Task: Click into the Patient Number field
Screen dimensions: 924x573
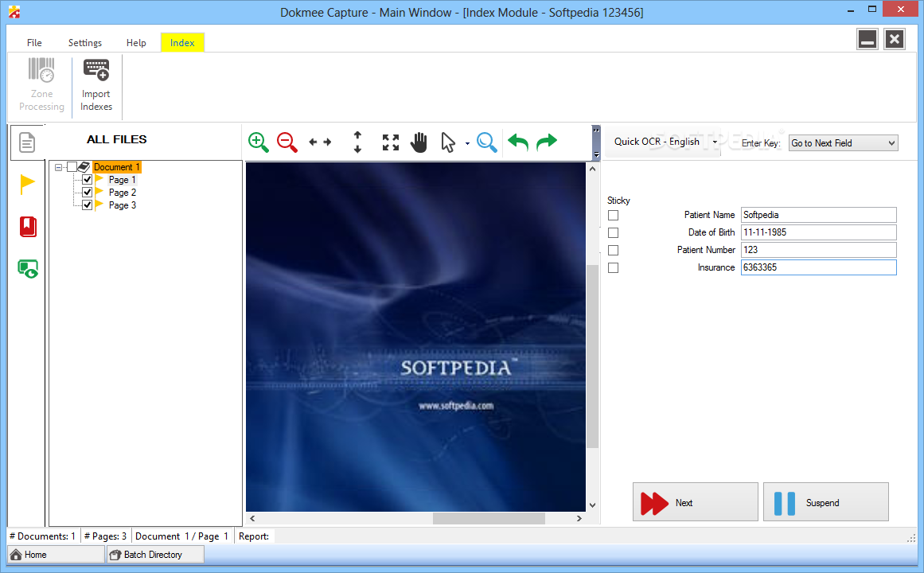Action: click(818, 250)
